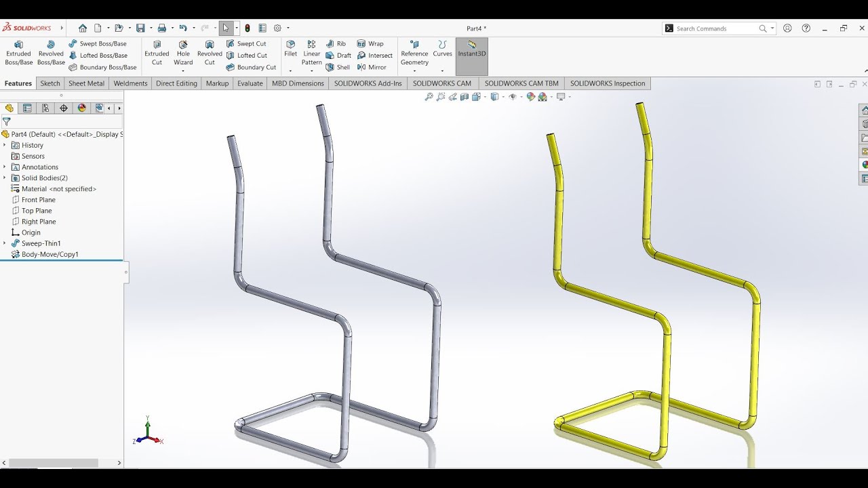Apply the Fillet tool

point(290,48)
